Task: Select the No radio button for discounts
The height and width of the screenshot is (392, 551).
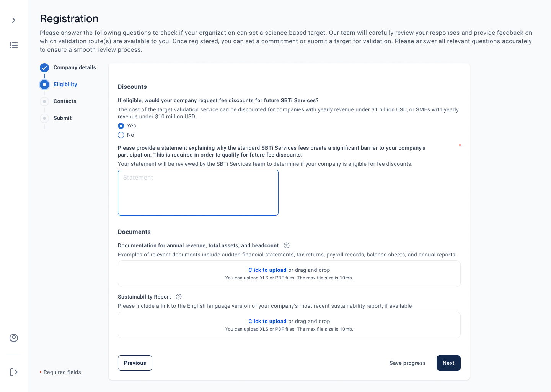Action: (121, 135)
